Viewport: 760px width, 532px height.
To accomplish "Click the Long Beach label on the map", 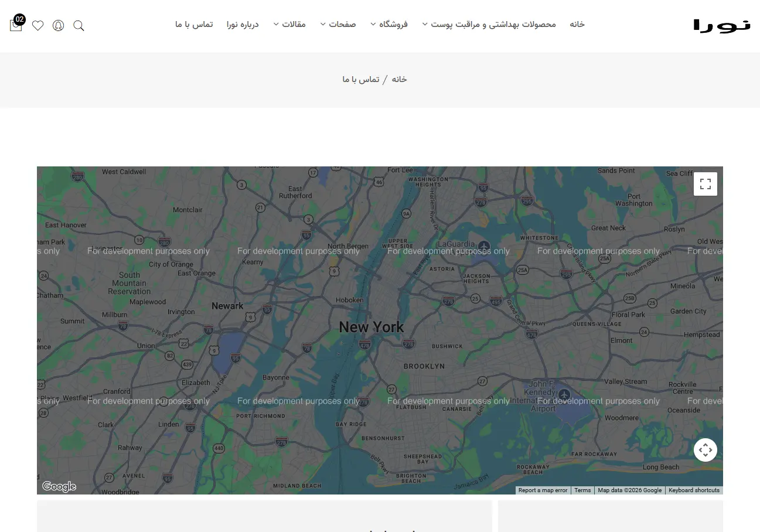I will coord(661,467).
